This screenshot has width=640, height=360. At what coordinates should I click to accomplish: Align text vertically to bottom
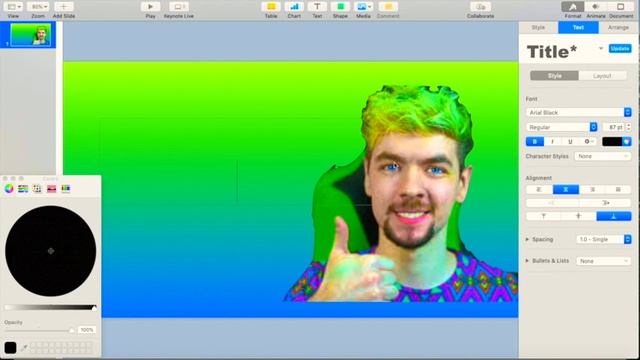[614, 216]
